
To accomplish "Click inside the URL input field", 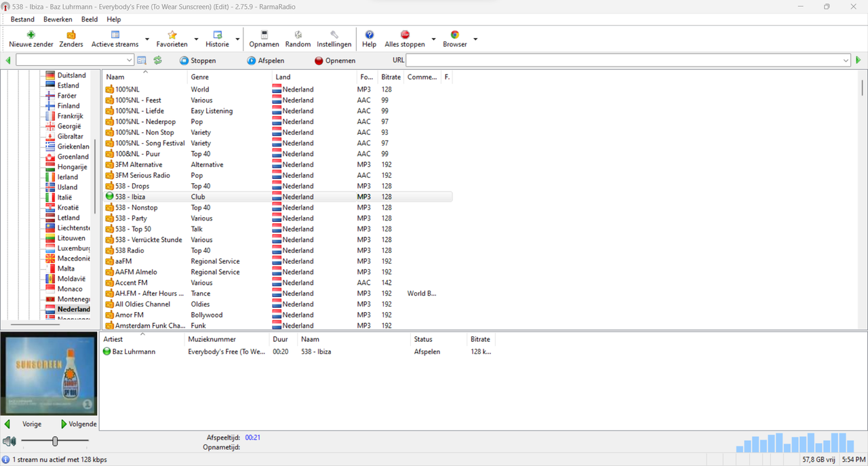I will coord(624,60).
